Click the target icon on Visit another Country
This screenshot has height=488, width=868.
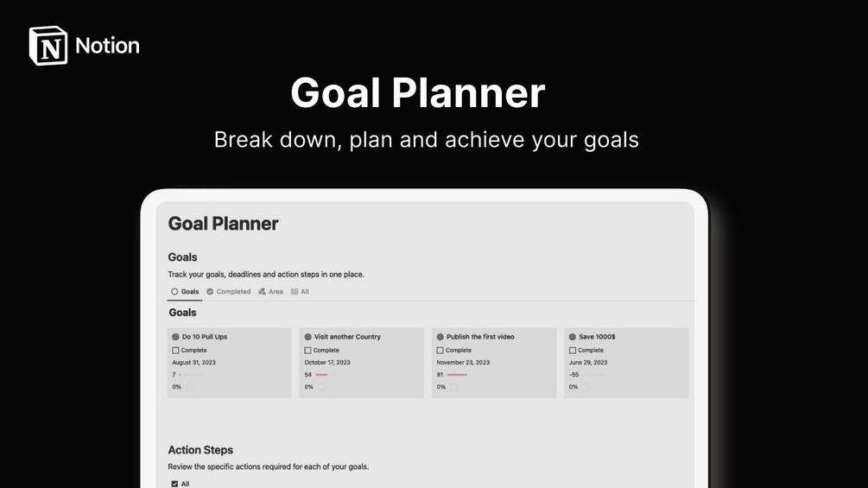[x=307, y=336]
